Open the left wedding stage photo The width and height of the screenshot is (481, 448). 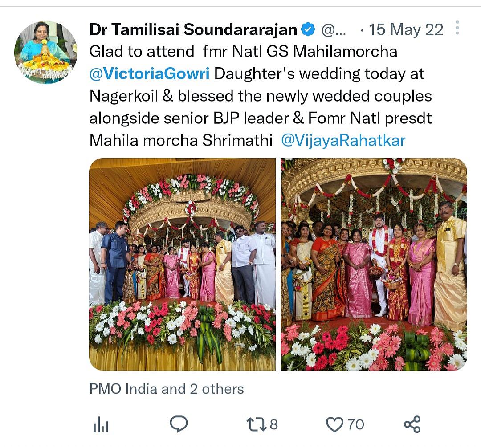183,265
